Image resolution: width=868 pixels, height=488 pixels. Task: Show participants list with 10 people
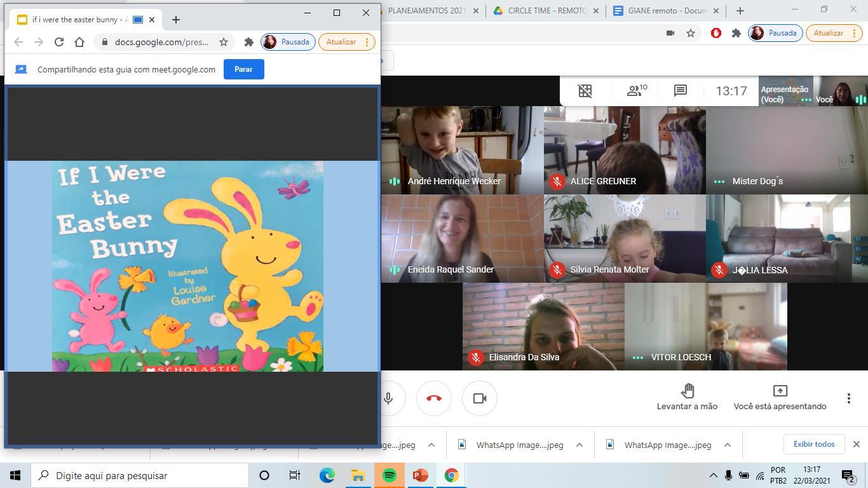coord(637,91)
